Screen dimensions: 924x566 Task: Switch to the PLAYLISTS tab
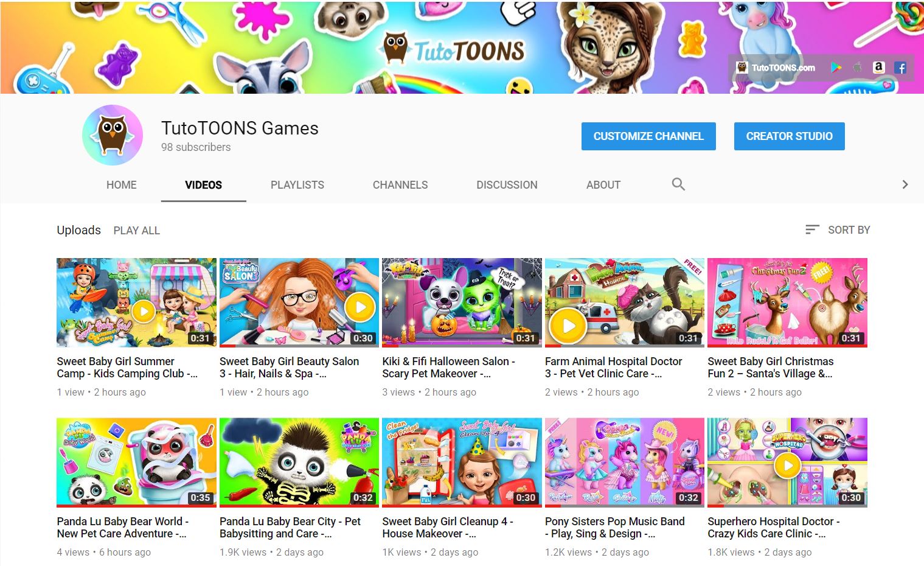click(297, 185)
